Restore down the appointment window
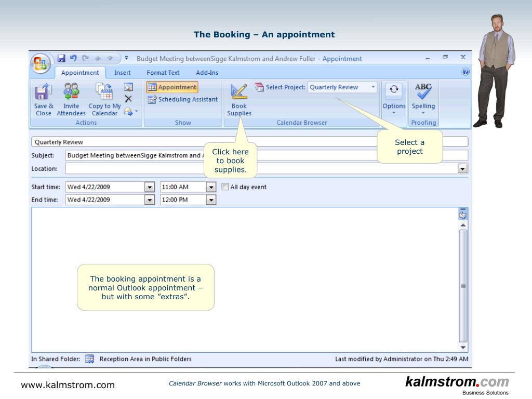This screenshot has height=399, width=532. pyautogui.click(x=445, y=57)
